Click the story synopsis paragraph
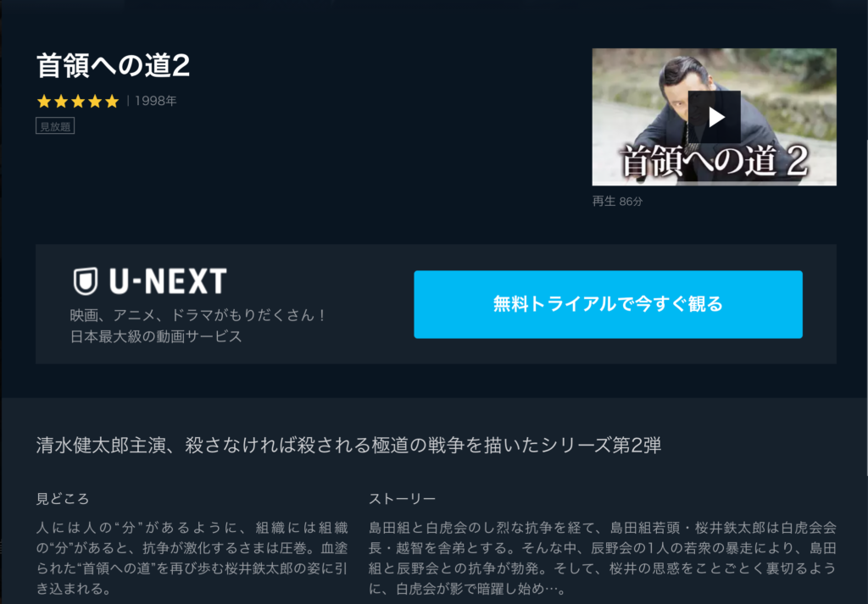Viewport: 868px width, 604px height. coord(603,558)
